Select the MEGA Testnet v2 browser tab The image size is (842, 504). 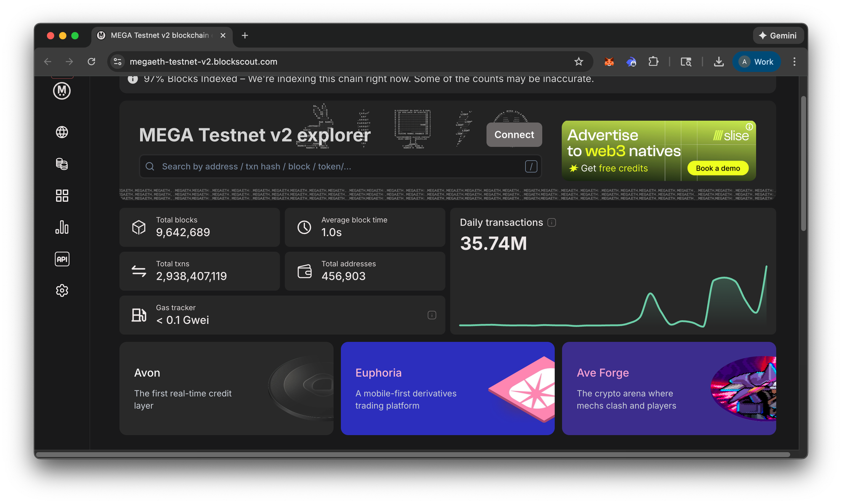[x=160, y=35]
